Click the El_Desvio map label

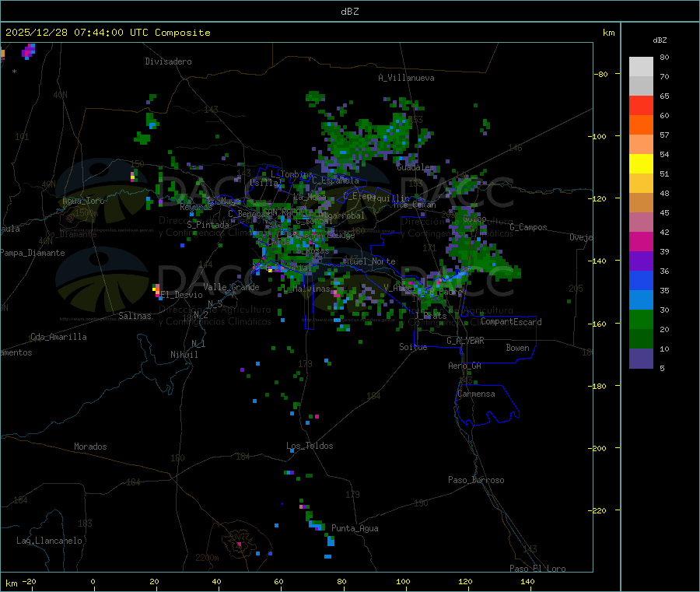pos(182,295)
